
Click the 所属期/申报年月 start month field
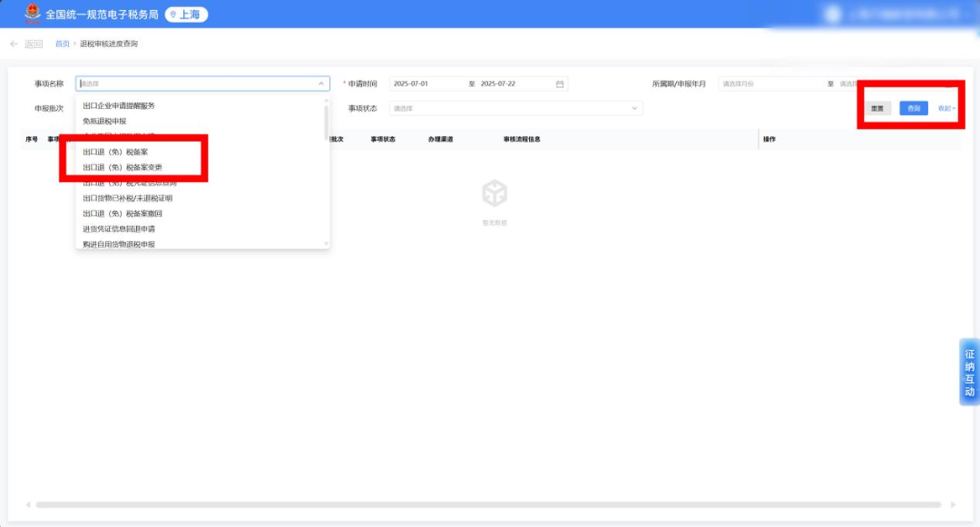[x=771, y=83]
